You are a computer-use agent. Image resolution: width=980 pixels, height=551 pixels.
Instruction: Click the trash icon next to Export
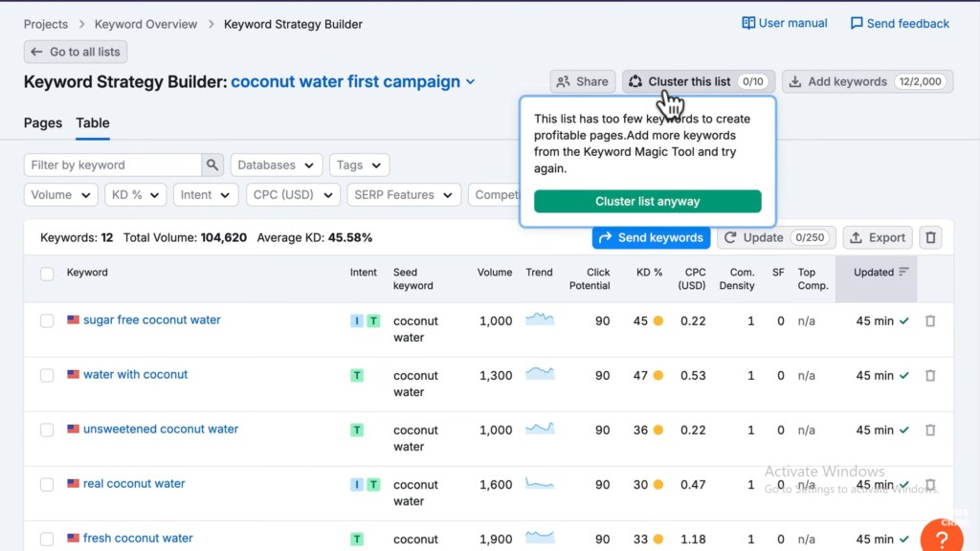click(x=929, y=237)
